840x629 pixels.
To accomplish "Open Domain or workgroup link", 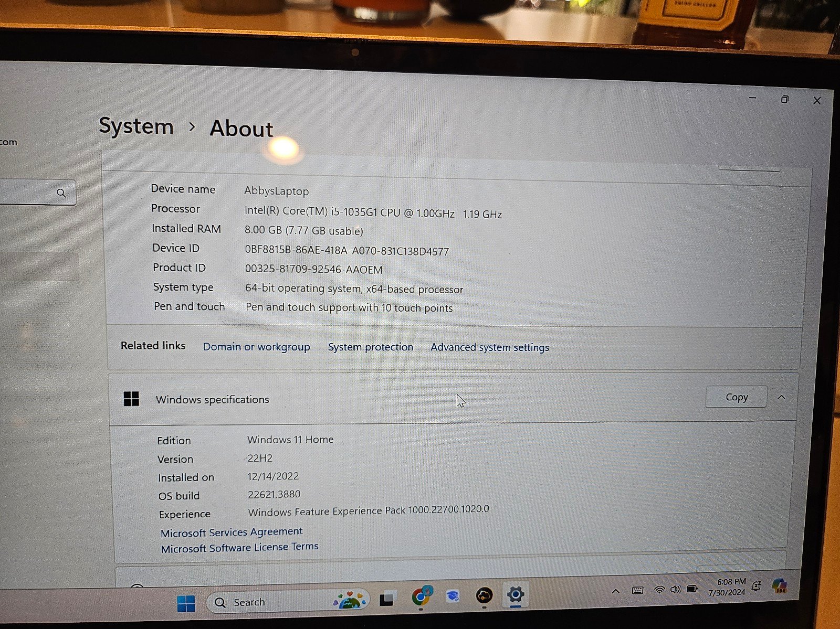I will [x=257, y=347].
